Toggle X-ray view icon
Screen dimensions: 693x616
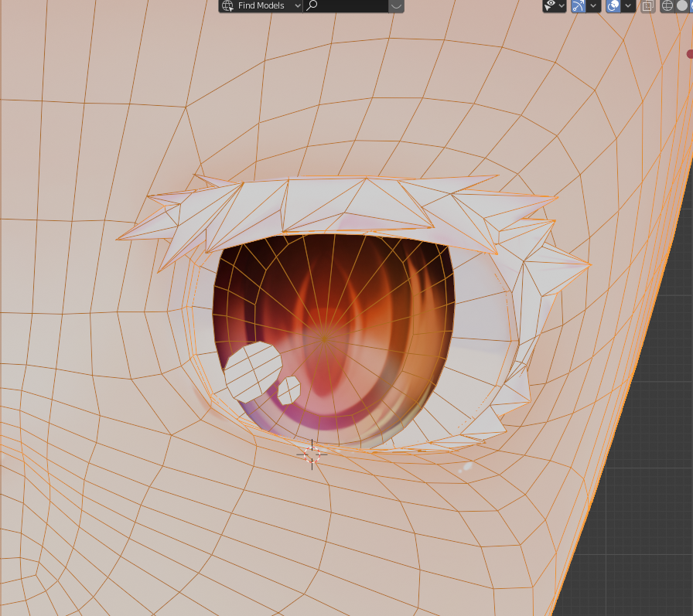[648, 5]
